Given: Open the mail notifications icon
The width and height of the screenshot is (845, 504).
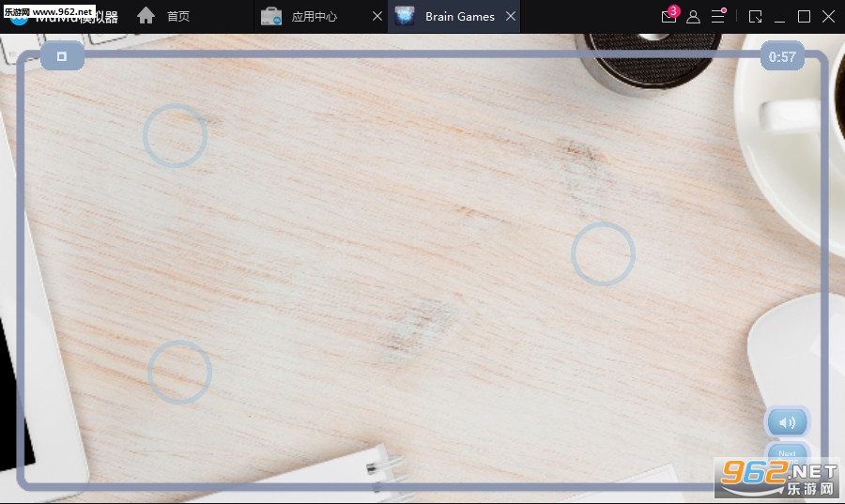Looking at the screenshot, I should (668, 17).
